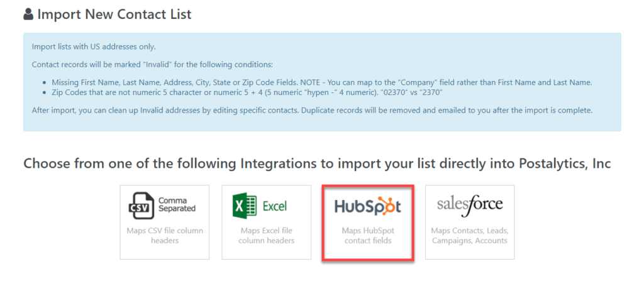Select "Maps CSV file column headers" caption
Viewport: 644px width, 281px height.
165,235
